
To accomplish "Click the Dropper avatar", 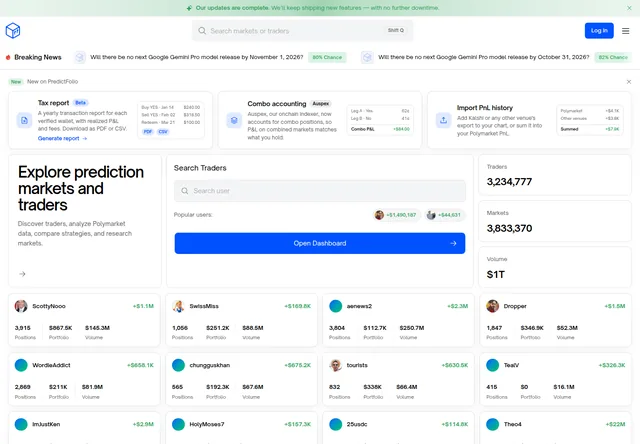I will point(493,306).
